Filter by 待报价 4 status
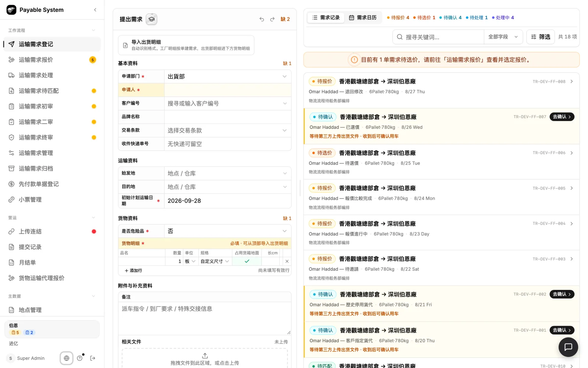 pyautogui.click(x=398, y=18)
